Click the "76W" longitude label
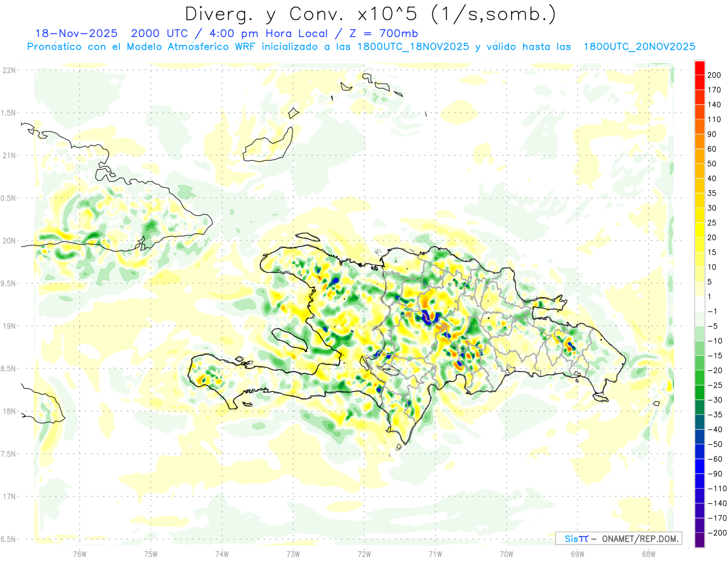Screen dimensions: 728x562 (x=79, y=554)
